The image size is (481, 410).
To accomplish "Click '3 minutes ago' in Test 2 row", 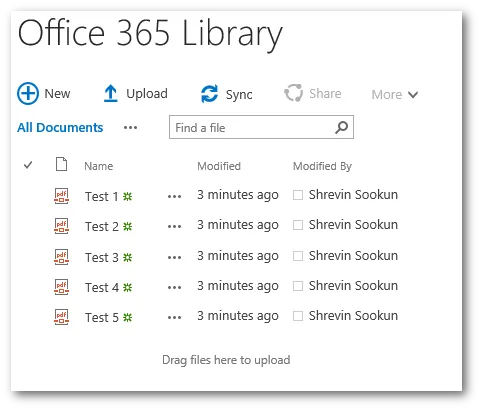I will coord(238,225).
